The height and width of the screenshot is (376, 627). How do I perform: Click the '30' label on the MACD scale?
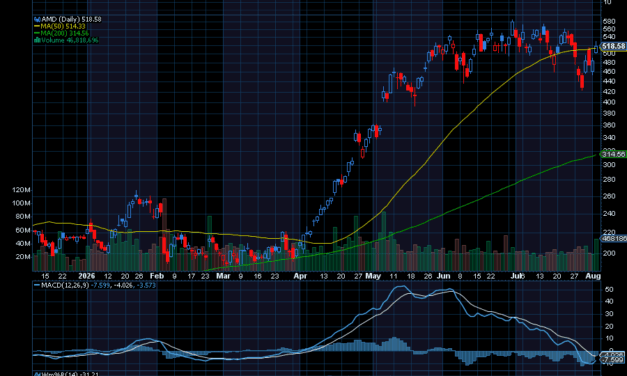(609, 314)
